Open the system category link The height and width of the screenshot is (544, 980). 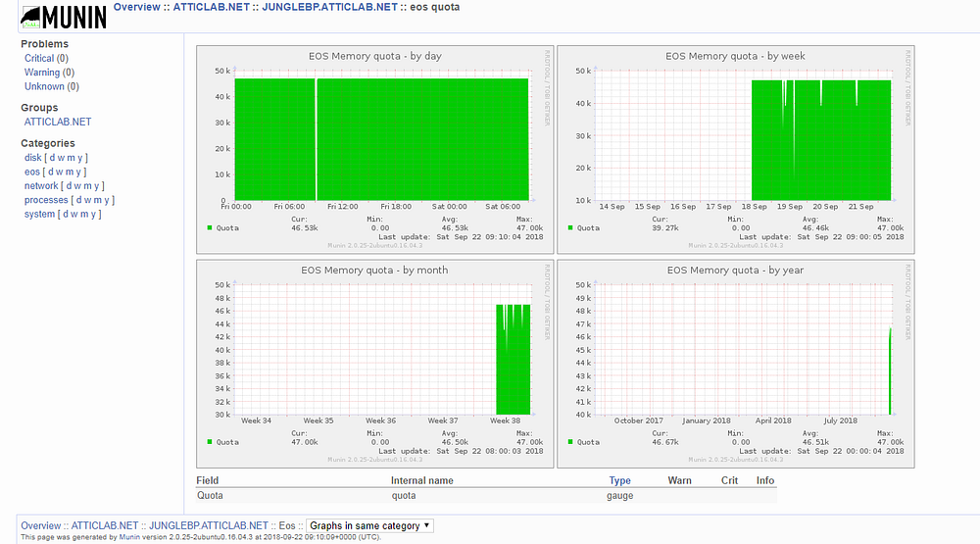tap(39, 214)
